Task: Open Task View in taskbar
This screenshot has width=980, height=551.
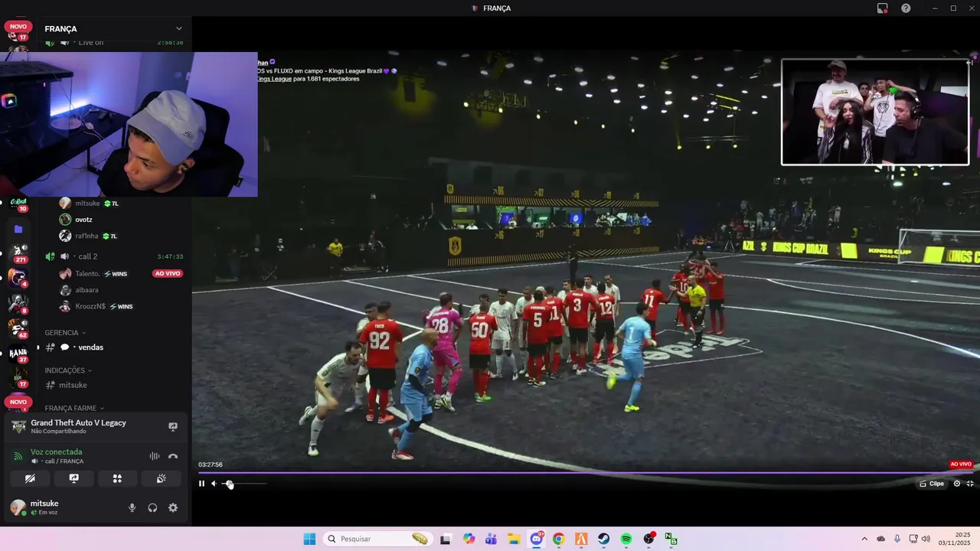Action: pyautogui.click(x=446, y=539)
